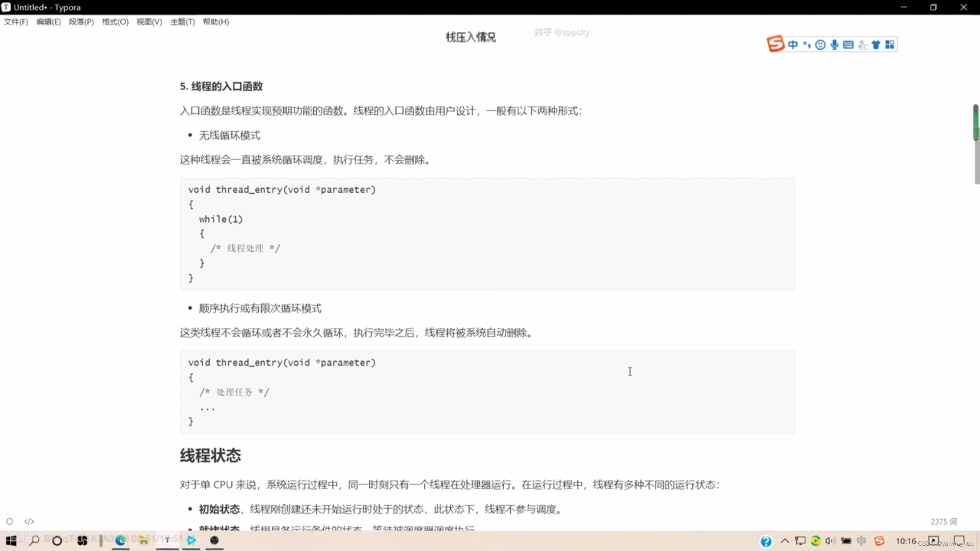Click heading 5. 线程的入口函数
This screenshot has width=980, height=551.
(221, 86)
